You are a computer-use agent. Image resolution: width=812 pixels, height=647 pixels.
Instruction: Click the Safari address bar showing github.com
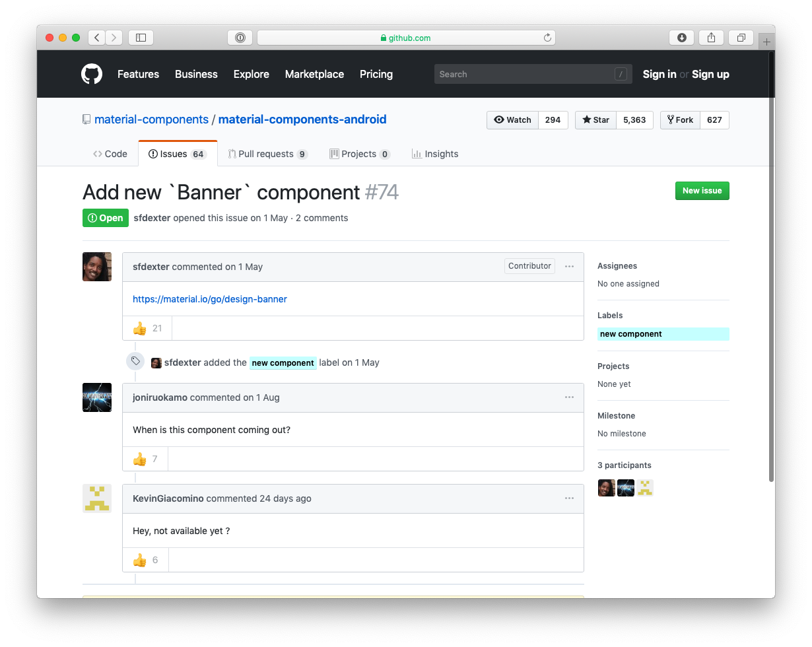406,38
